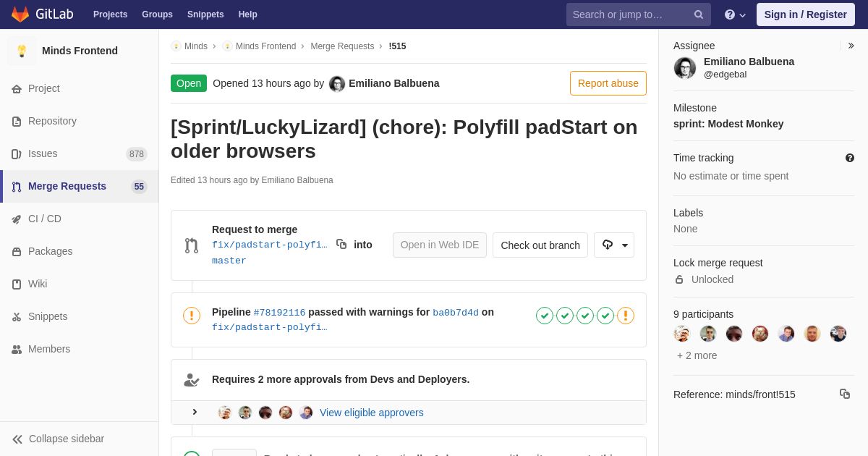This screenshot has width=868, height=456.
Task: Click the GitLab fox logo
Action: point(20,14)
